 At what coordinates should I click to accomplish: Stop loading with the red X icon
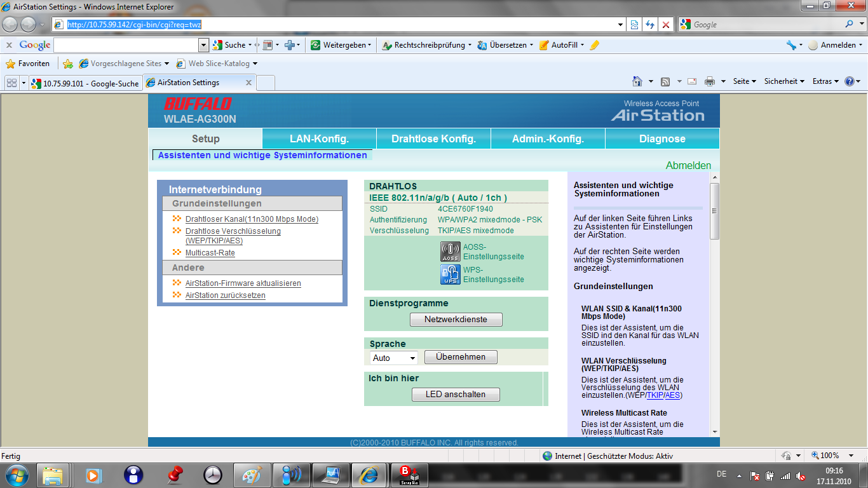[665, 24]
